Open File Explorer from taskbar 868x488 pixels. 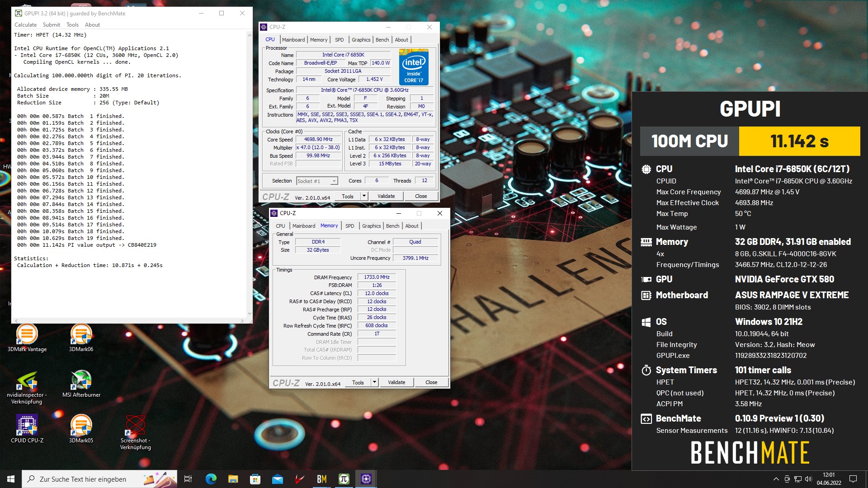(233, 479)
